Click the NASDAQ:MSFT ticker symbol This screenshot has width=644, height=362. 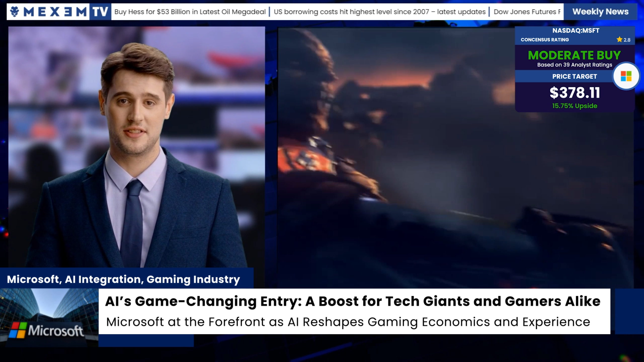click(576, 31)
